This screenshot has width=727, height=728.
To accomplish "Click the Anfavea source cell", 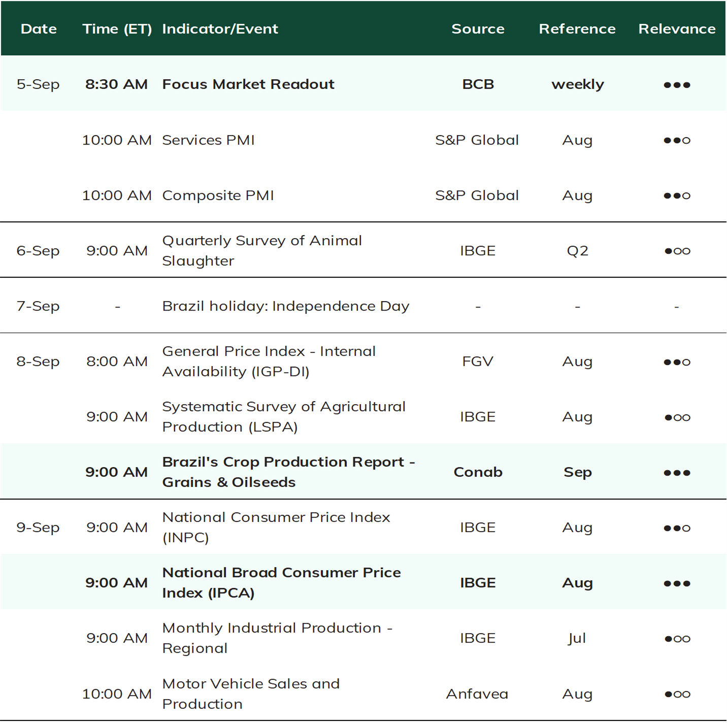I will 477,693.
